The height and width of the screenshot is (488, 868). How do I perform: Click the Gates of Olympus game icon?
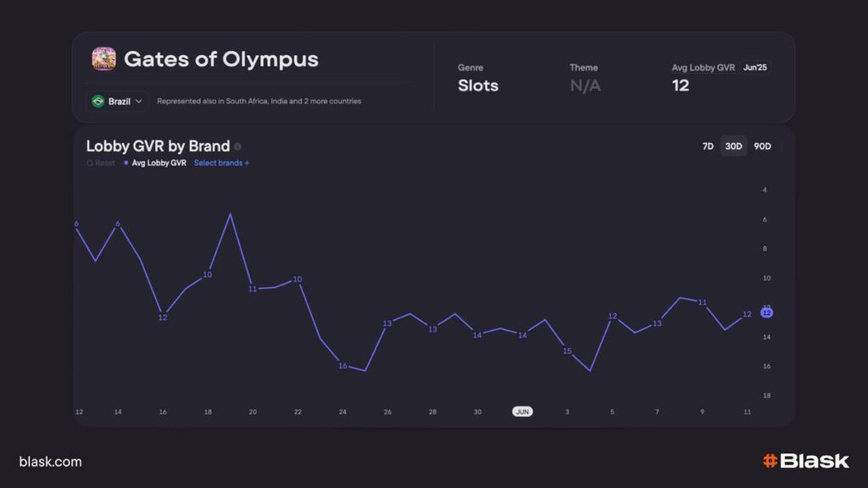(x=103, y=59)
